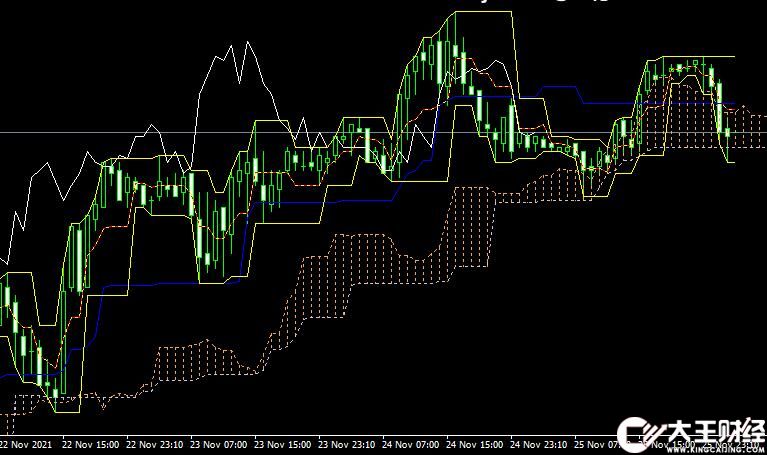The height and width of the screenshot is (455, 767).
Task: Click the "24 Nov 15:00" time axis label
Action: tap(474, 445)
